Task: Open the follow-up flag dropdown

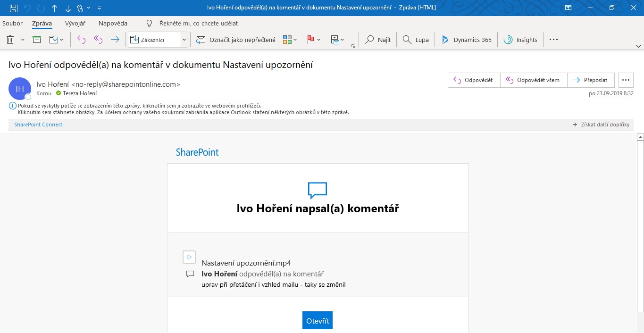Action: [x=314, y=40]
